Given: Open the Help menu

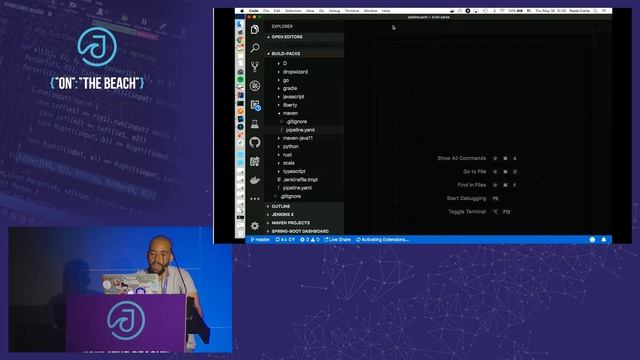Looking at the screenshot, I should pos(386,11).
